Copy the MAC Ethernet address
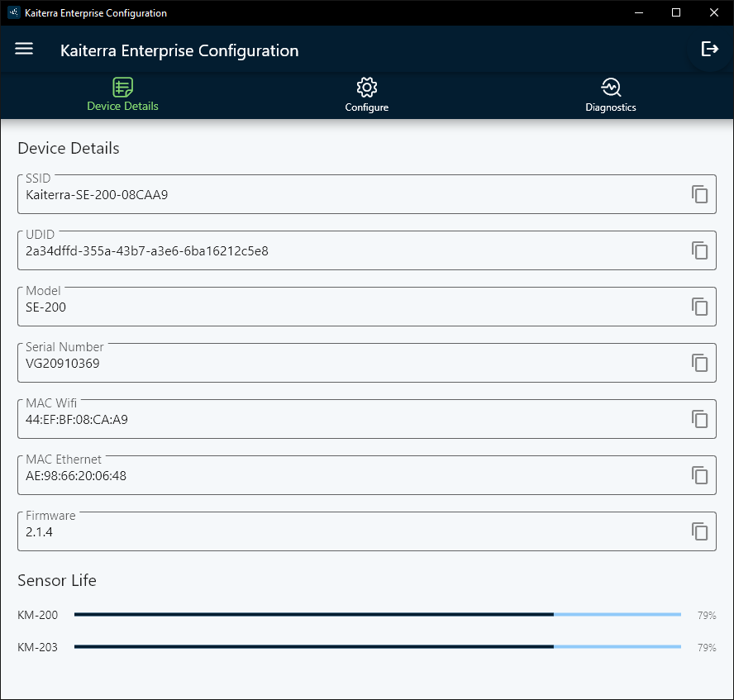Image resolution: width=734 pixels, height=700 pixels. tap(700, 475)
